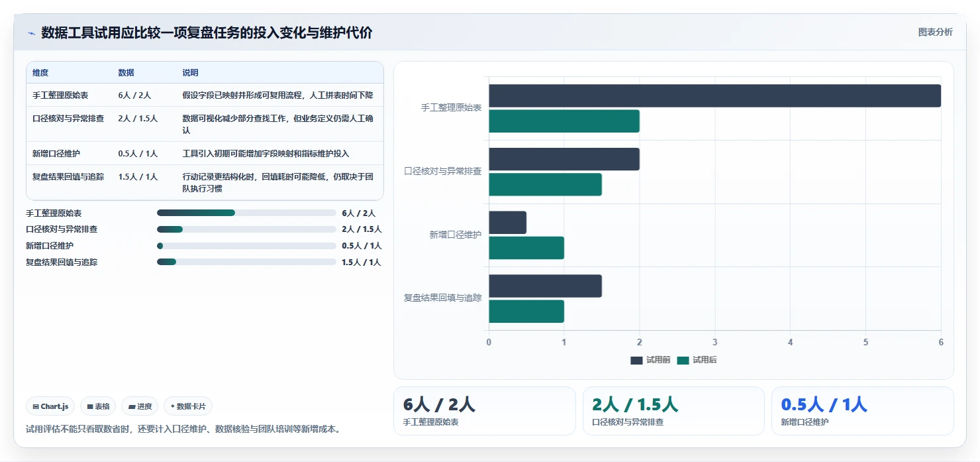
Task: Toggle the 试用后 legend item
Action: coord(697,360)
